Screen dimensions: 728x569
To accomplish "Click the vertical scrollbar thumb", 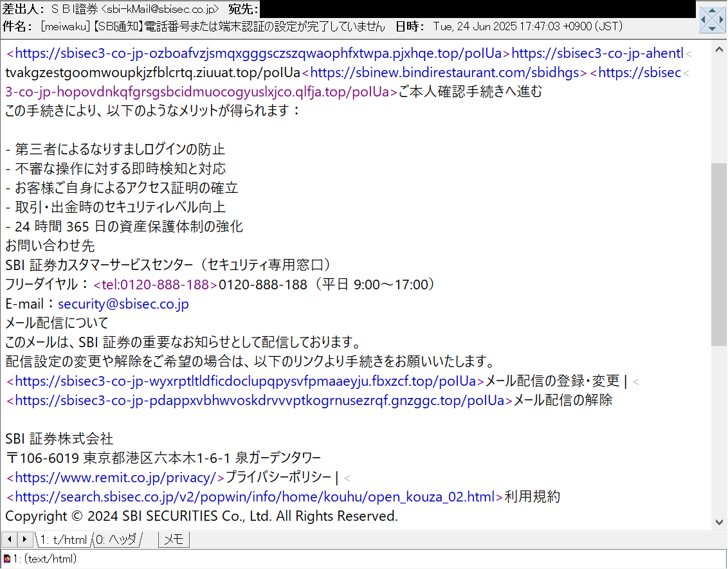I will click(x=719, y=255).
